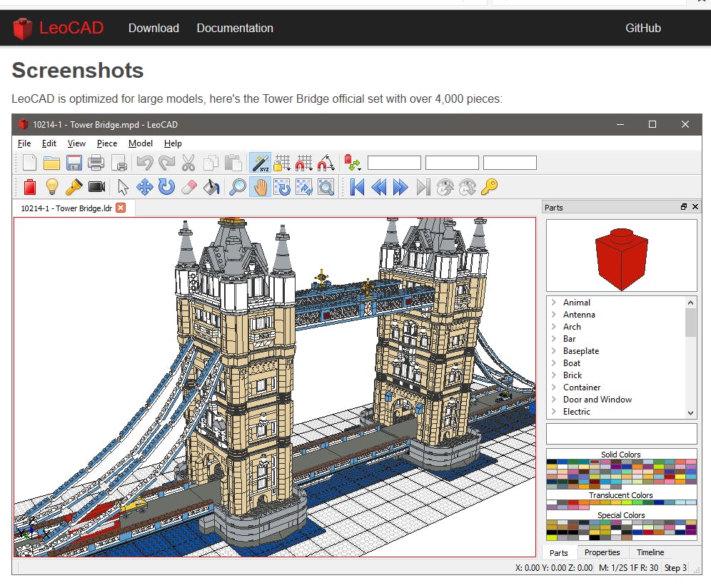711x588 pixels.
Task: Select the Move tool in the toolbar
Action: tap(146, 187)
